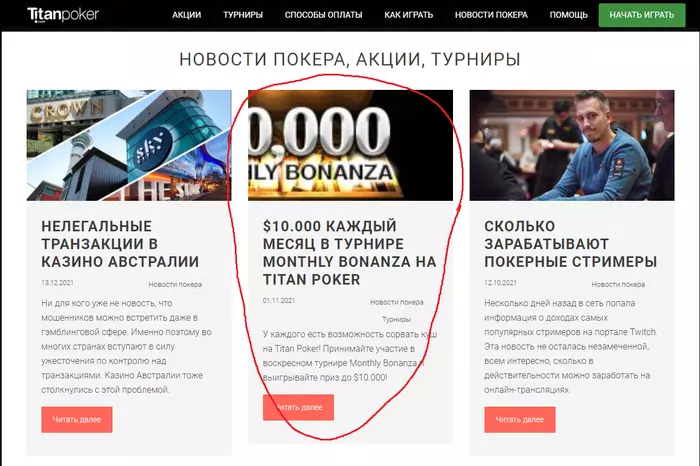
Task: Open Новости покера in navigation bar
Action: pyautogui.click(x=491, y=15)
